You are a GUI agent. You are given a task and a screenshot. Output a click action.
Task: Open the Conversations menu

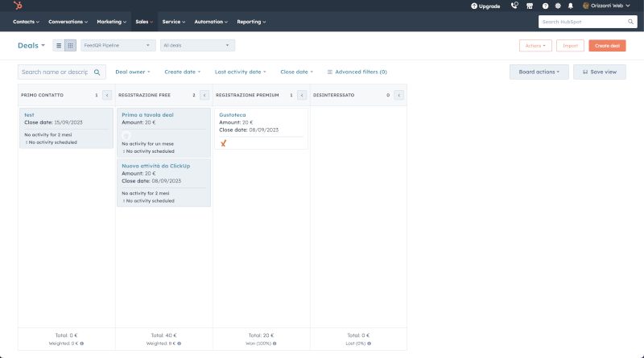[x=68, y=22]
